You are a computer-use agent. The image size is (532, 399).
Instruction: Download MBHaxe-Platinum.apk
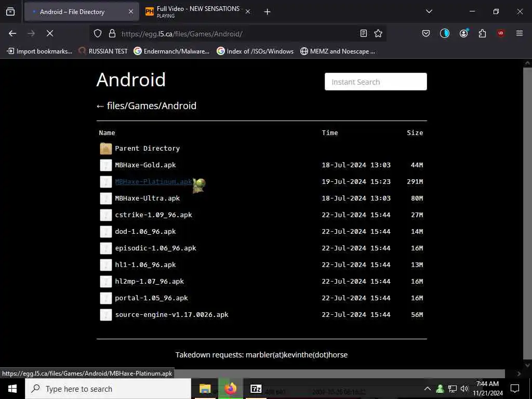154,181
